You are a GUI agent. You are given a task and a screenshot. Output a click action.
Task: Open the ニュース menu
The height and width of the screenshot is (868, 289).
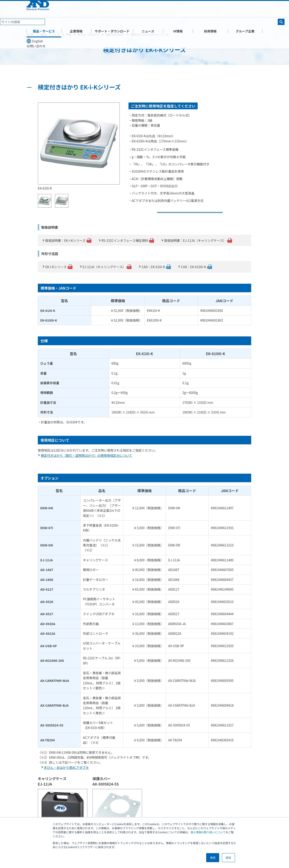point(148,31)
